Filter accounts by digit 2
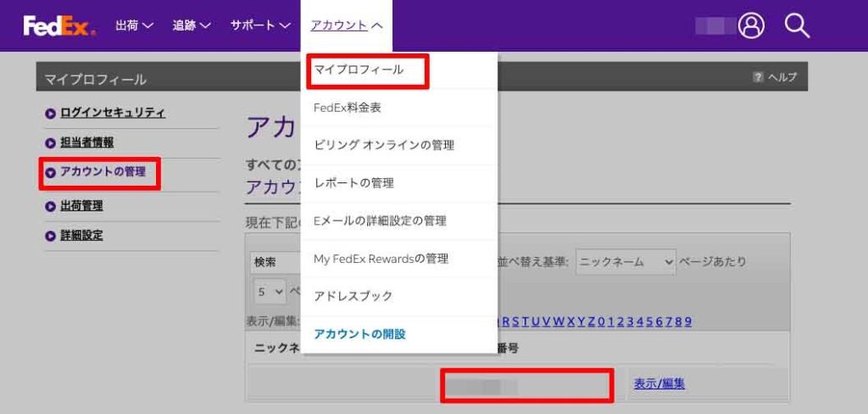Screen dimensions: 868x414 (x=620, y=322)
